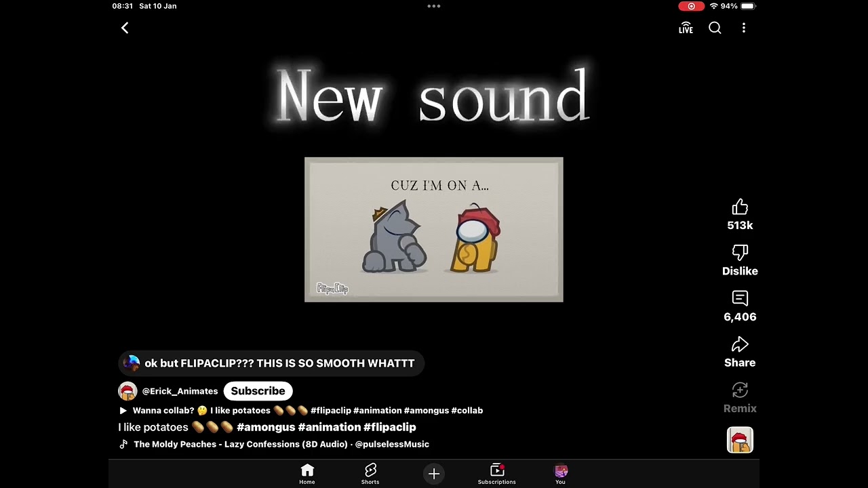Open the pinned comment about FLIPACLIP
The height and width of the screenshot is (488, 868).
[271, 363]
